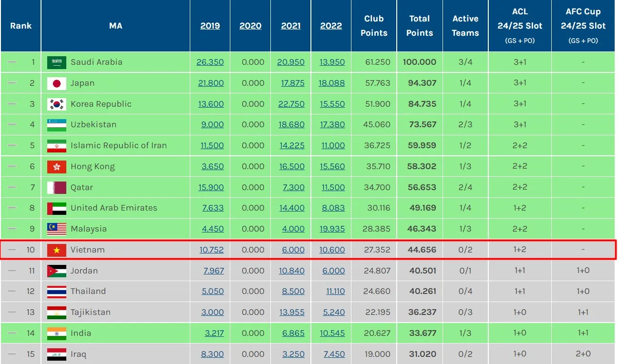Open Saudi Arabia's 2019 points 26.350
This screenshot has width=618, height=364.
pyautogui.click(x=210, y=62)
